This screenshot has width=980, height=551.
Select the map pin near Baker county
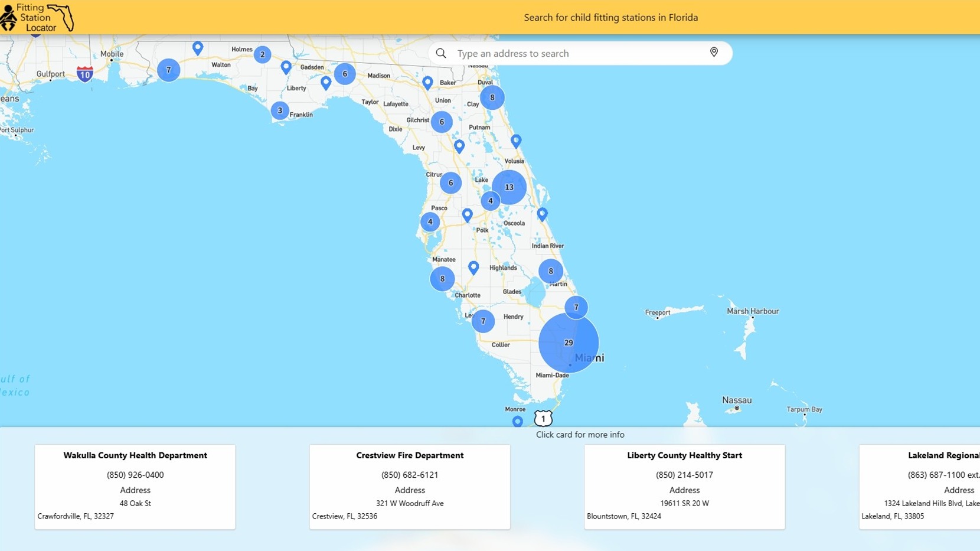click(x=427, y=83)
